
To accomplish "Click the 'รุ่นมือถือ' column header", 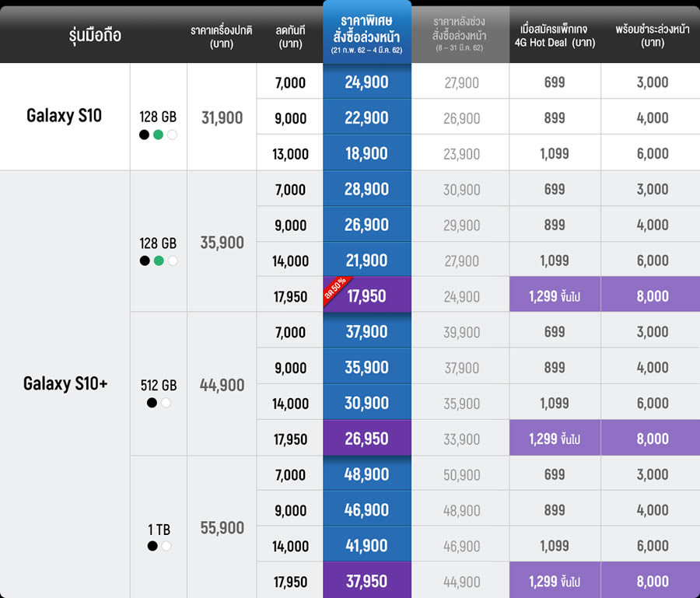I will [95, 35].
